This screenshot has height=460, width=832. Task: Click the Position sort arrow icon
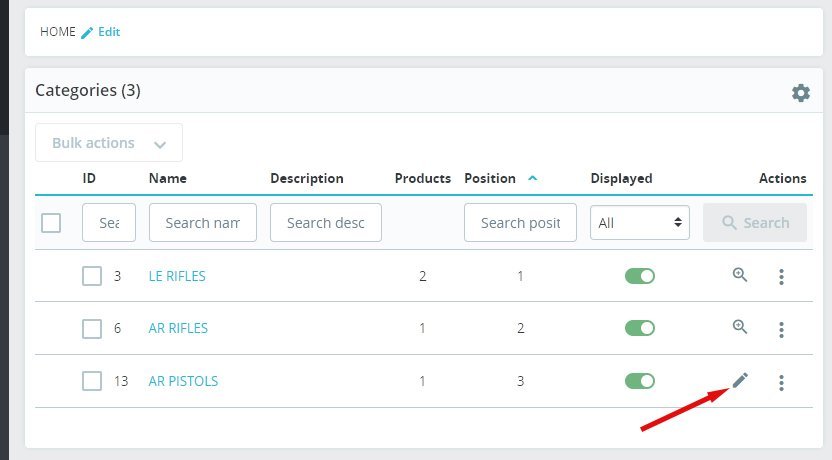532,178
